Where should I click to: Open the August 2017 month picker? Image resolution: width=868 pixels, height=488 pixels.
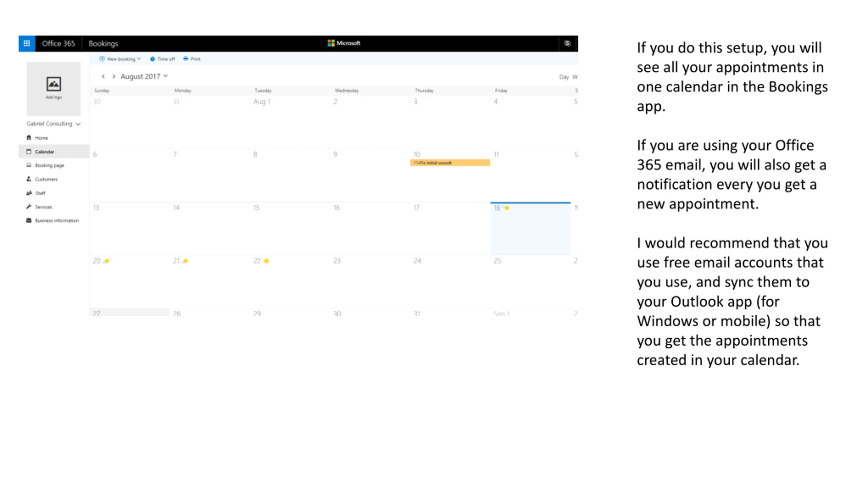pos(144,77)
